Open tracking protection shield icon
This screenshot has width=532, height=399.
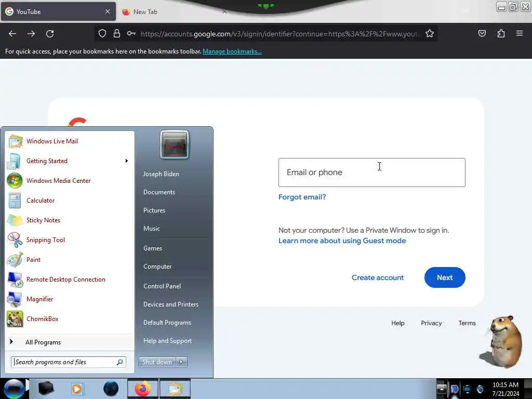tap(102, 34)
